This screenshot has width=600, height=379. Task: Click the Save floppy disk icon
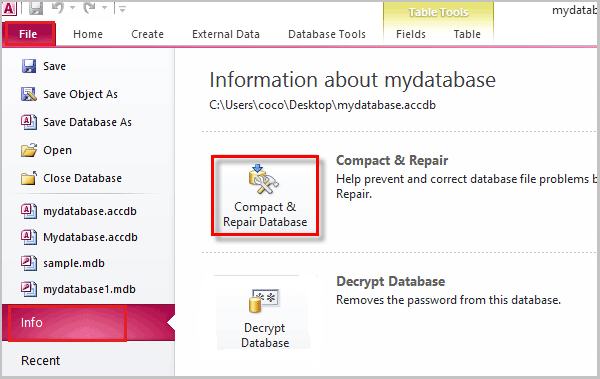click(29, 66)
